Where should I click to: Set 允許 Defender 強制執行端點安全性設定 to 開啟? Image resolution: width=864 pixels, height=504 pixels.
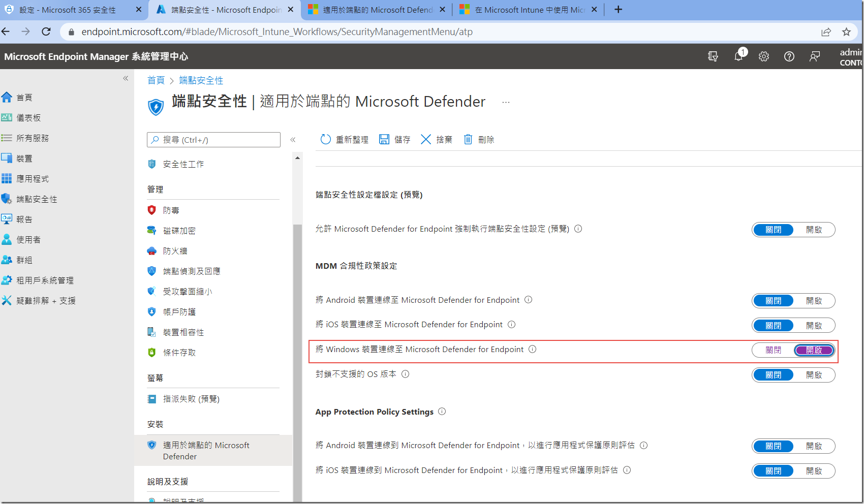click(814, 230)
